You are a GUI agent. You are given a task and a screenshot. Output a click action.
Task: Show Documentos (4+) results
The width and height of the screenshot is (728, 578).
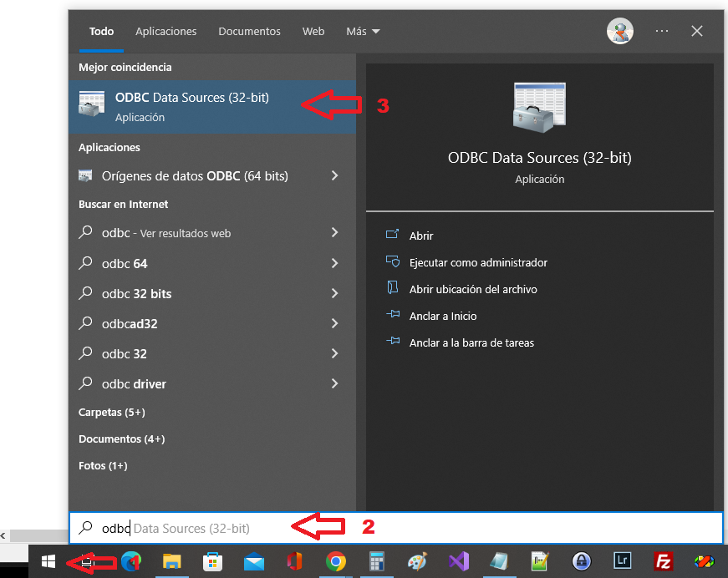(122, 439)
